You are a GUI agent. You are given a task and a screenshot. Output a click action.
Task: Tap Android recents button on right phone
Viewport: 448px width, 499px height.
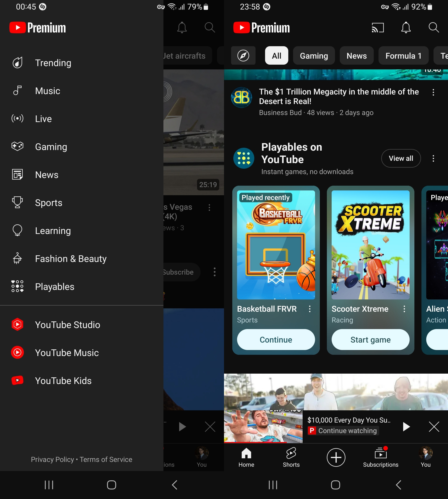click(273, 485)
